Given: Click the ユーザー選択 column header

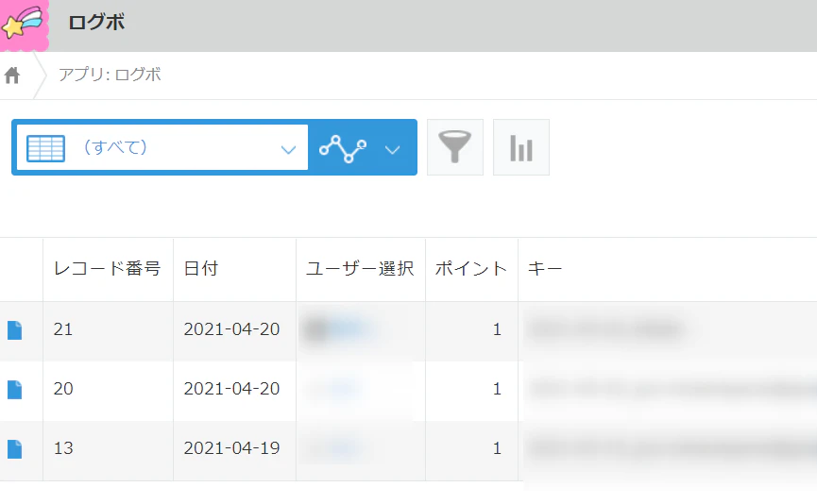Looking at the screenshot, I should click(360, 269).
